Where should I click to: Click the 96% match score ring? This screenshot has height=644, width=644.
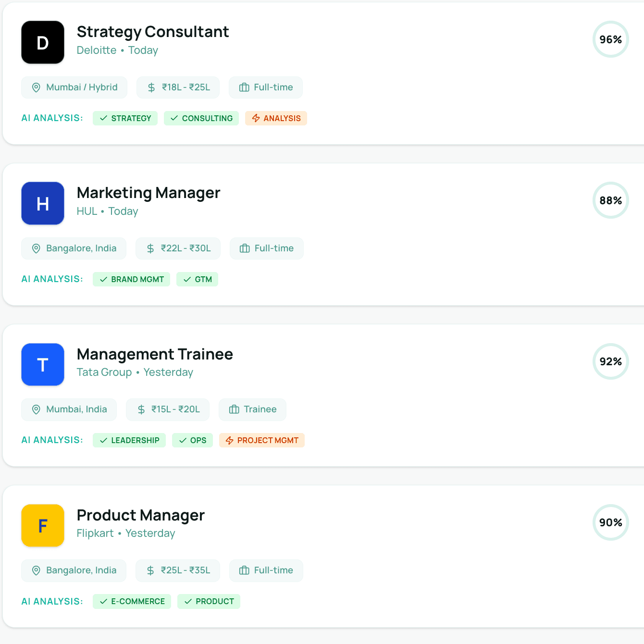pyautogui.click(x=610, y=39)
